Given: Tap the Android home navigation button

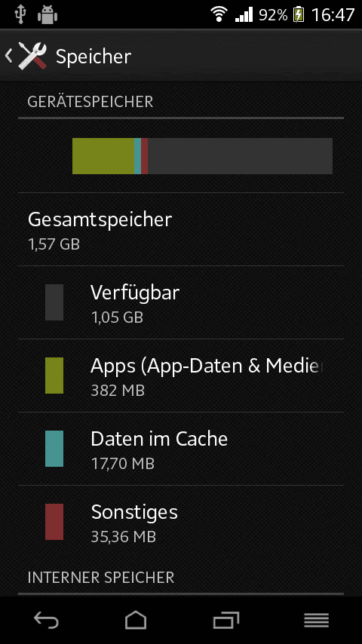Looking at the screenshot, I should [136, 620].
